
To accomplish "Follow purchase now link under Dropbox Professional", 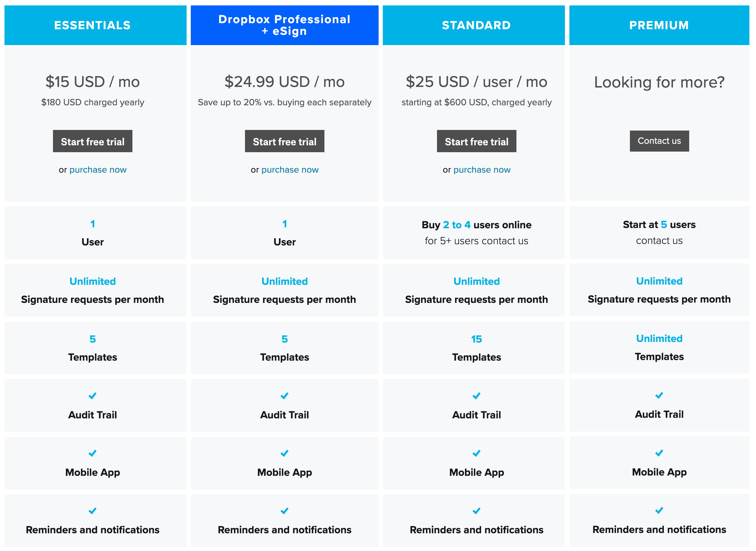I will point(290,170).
